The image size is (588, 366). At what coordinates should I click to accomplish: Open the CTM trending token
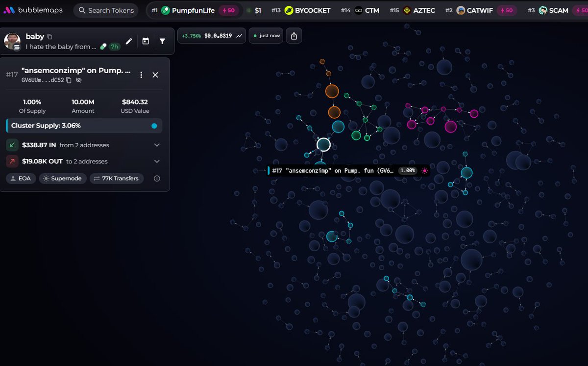point(360,10)
